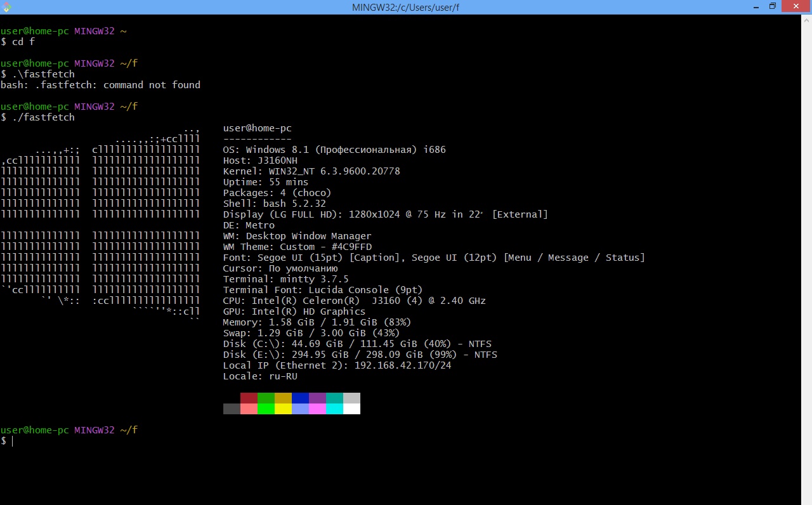
Task: Click the 'DE: Metro' line
Action: click(x=249, y=225)
